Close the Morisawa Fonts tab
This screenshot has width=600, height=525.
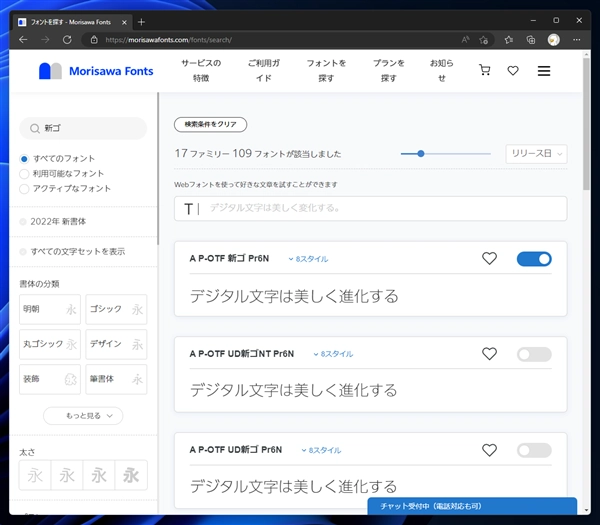click(x=124, y=23)
